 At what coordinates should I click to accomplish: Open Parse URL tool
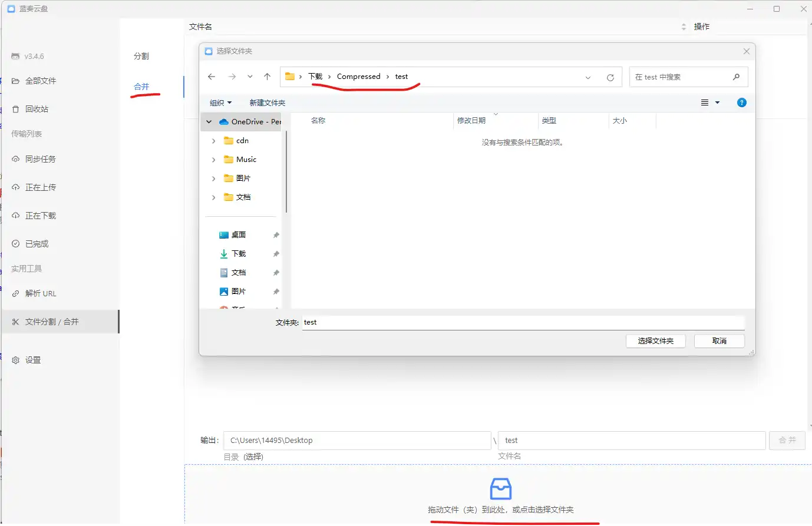coord(41,293)
